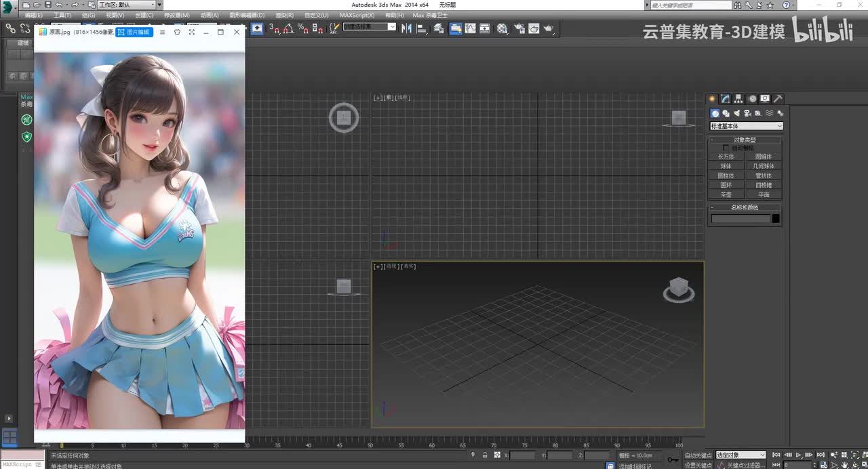The height and width of the screenshot is (469, 868).
Task: Click 图片编辑 in image viewer window
Action: coord(135,32)
